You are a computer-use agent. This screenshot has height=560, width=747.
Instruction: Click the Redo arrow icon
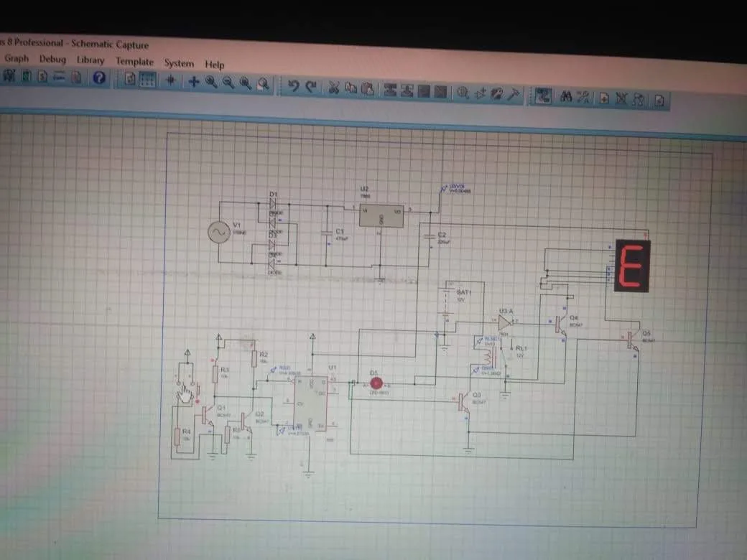pyautogui.click(x=311, y=87)
